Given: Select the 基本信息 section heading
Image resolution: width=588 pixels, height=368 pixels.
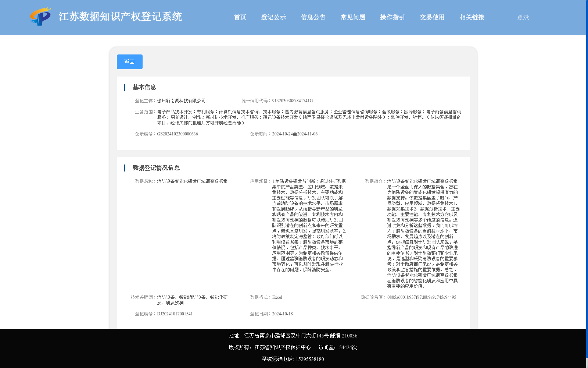Looking at the screenshot, I should 144,87.
